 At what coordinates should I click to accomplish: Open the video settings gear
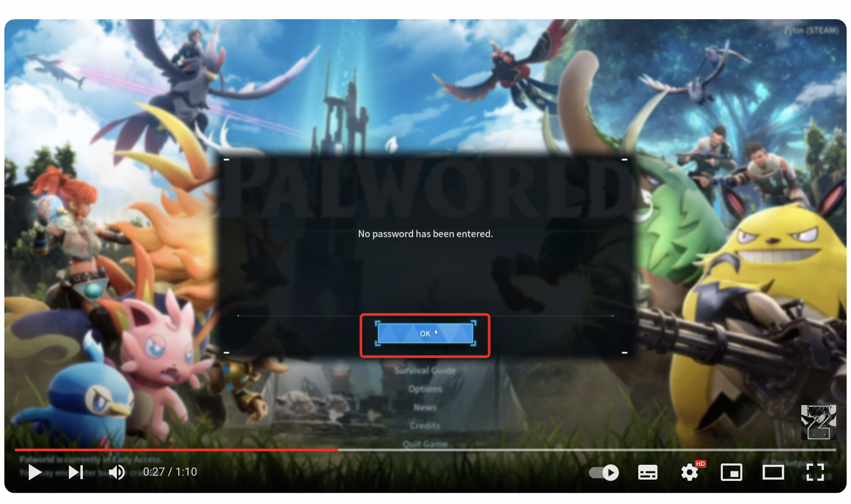point(690,473)
